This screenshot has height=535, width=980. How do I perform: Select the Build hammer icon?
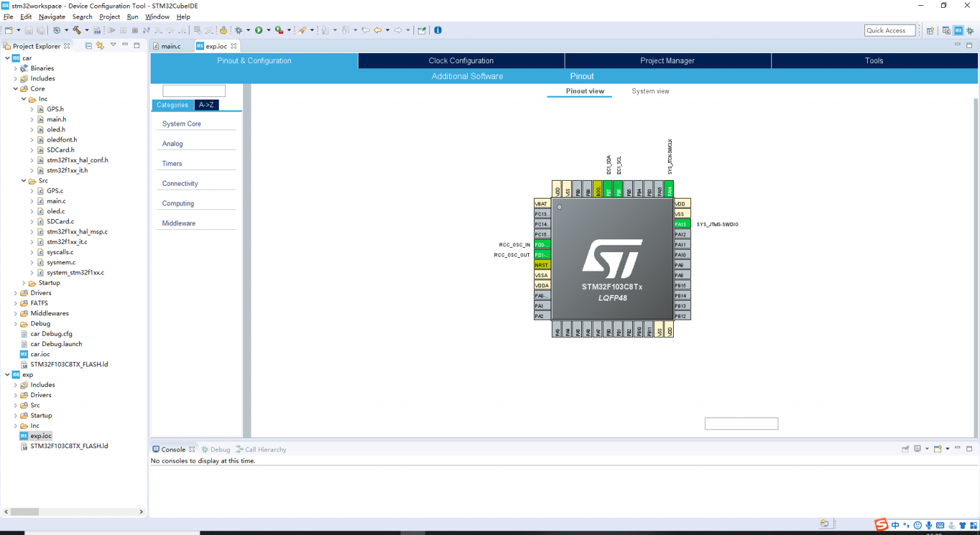click(77, 30)
